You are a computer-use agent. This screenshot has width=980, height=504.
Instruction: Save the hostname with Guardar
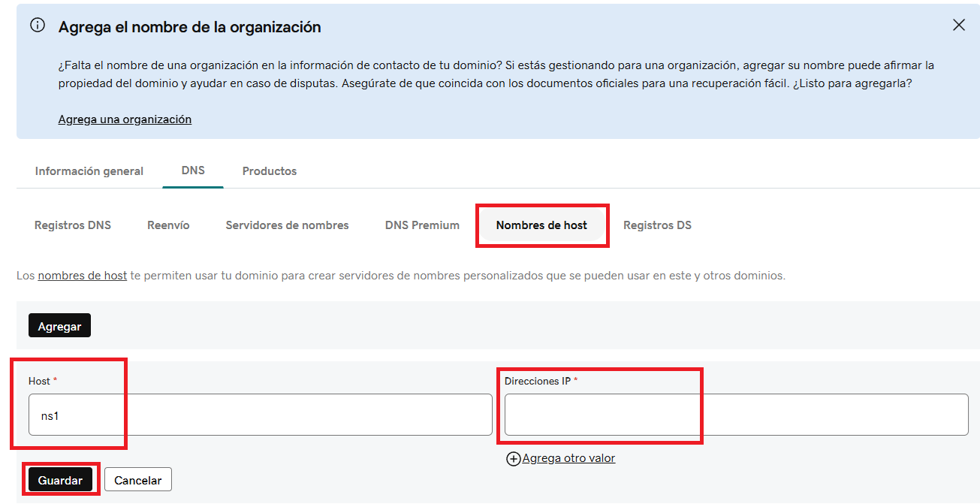[60, 480]
